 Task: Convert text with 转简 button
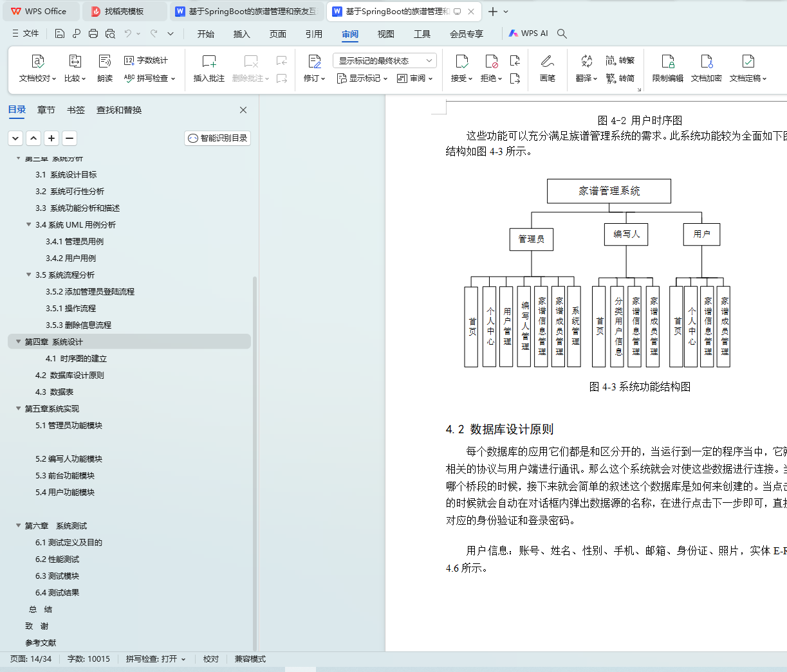[620, 78]
